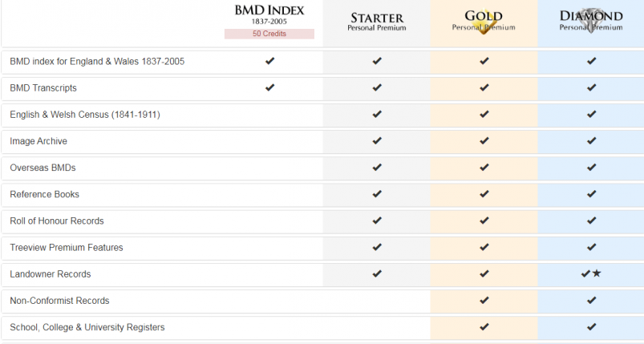Click the English & Welsh Census (1841-1911) label
644x344 pixels.
click(85, 115)
